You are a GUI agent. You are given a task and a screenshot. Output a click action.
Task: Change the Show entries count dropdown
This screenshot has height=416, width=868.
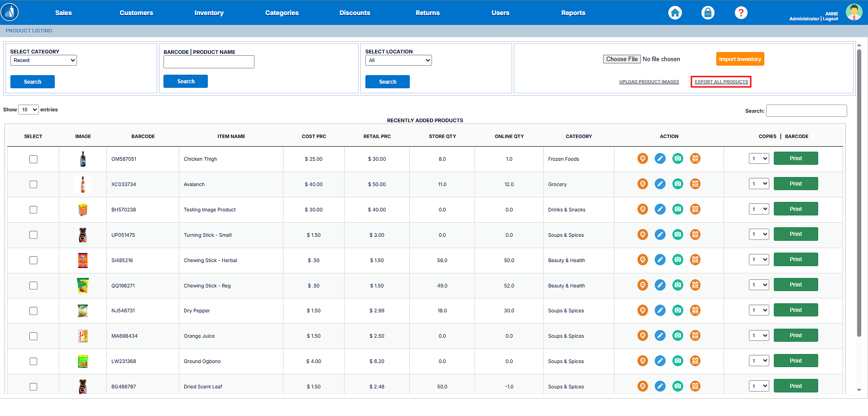28,110
